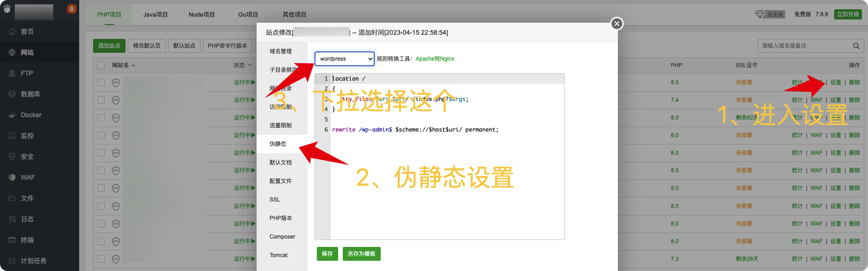
Task: Click 统计 link in PHP 7.3 row
Action: (797, 259)
